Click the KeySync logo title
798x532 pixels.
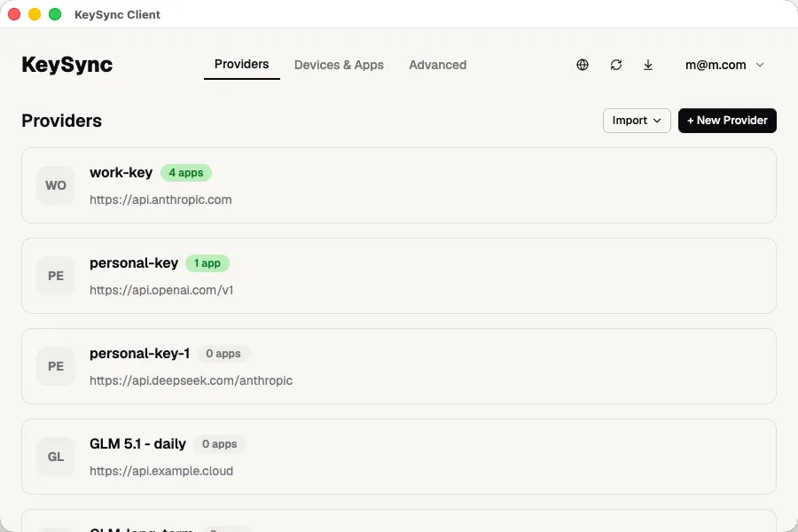point(67,65)
